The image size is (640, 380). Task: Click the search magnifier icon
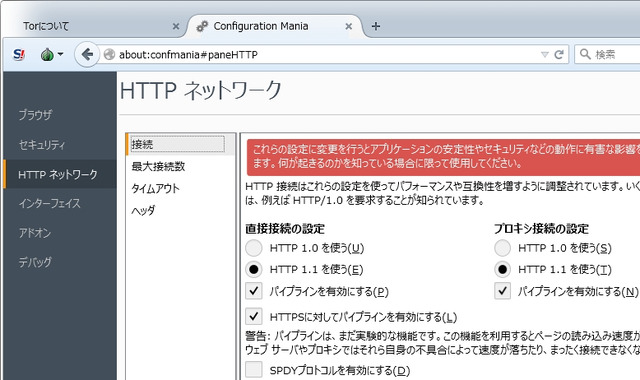[x=585, y=54]
